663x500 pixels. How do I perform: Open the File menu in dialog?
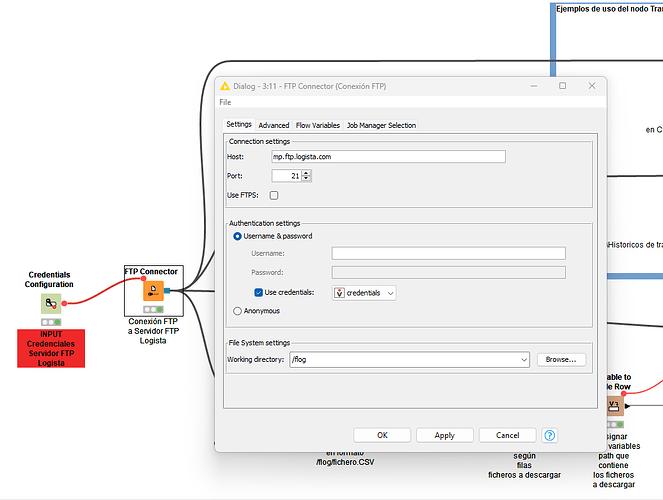(x=225, y=102)
